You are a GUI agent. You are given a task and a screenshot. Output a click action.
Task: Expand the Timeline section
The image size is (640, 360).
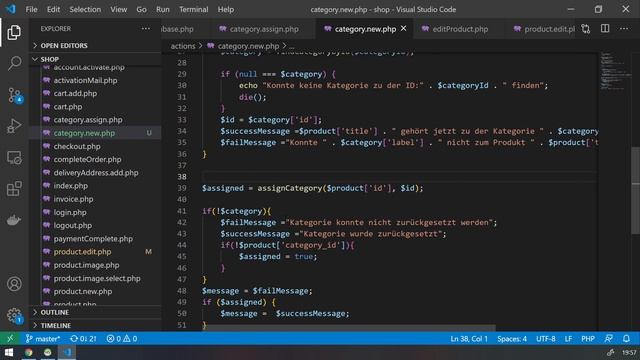95,325
